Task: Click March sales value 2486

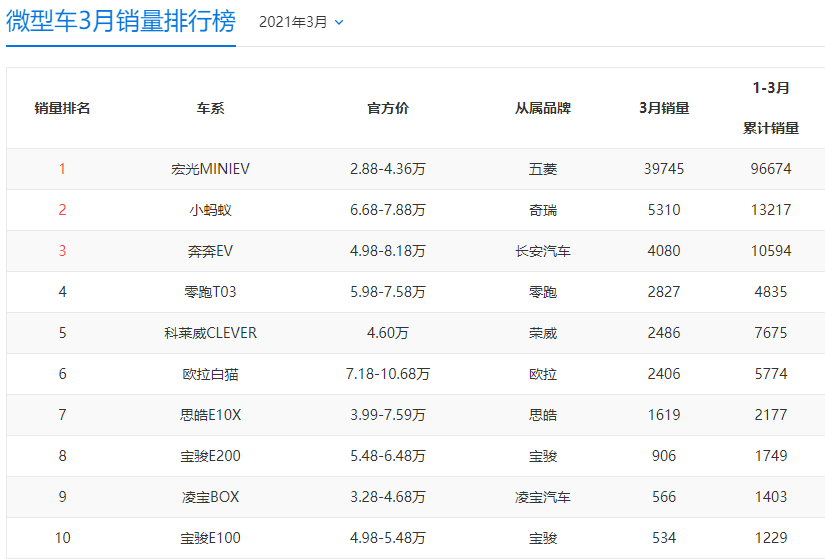Action: [664, 333]
